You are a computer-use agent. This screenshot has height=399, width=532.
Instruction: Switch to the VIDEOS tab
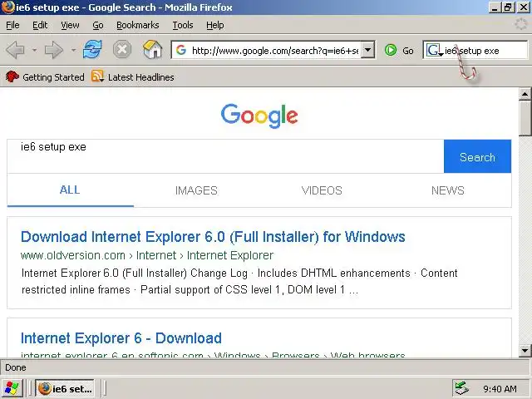click(322, 190)
